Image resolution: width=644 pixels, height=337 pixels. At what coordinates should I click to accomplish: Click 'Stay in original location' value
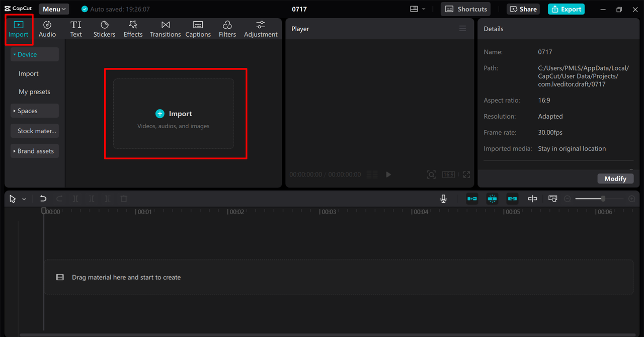pos(572,148)
